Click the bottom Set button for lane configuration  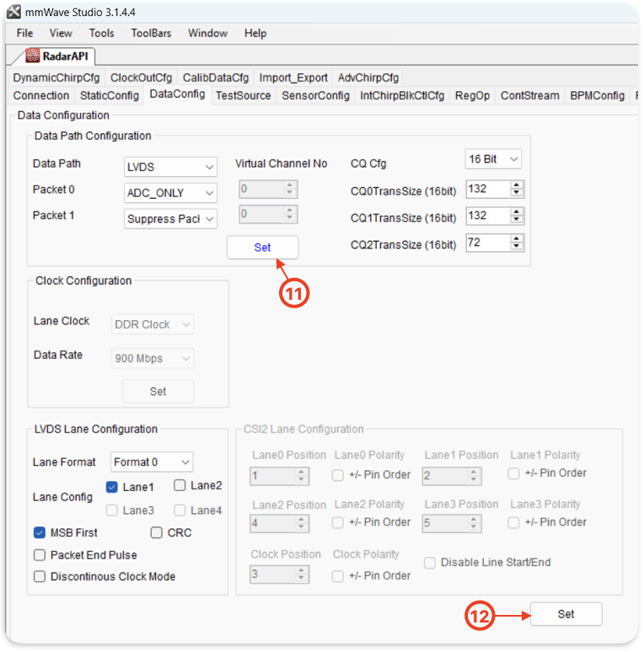click(566, 614)
